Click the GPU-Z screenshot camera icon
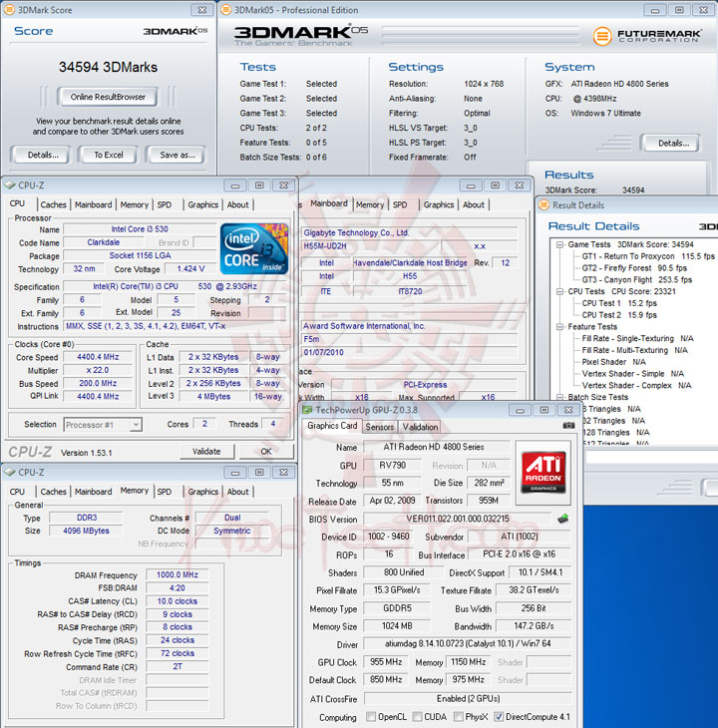The width and height of the screenshot is (718, 728). [x=568, y=425]
